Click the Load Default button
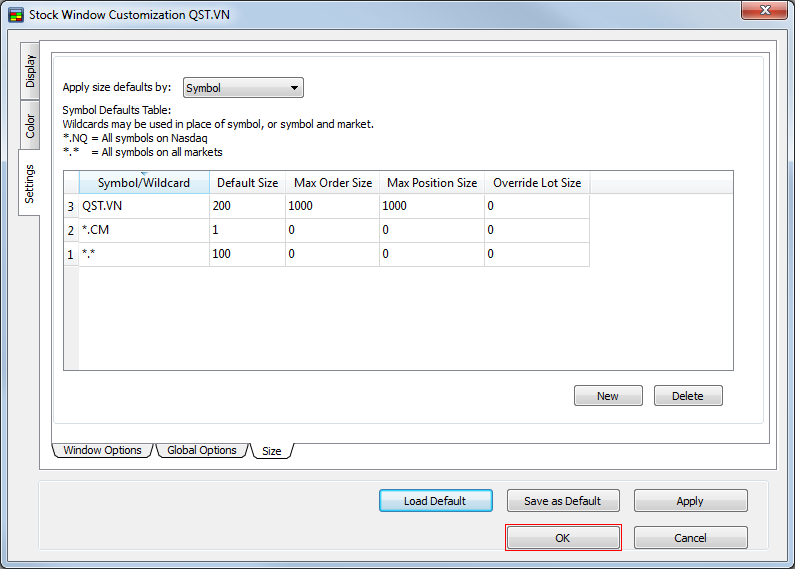Viewport: 795px width, 569px height. click(436, 501)
